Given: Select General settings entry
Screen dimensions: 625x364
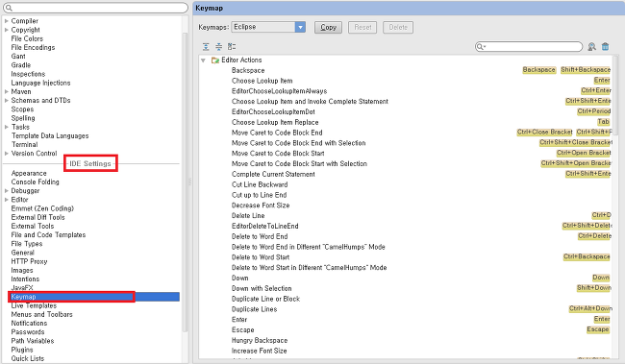Looking at the screenshot, I should pyautogui.click(x=23, y=253).
